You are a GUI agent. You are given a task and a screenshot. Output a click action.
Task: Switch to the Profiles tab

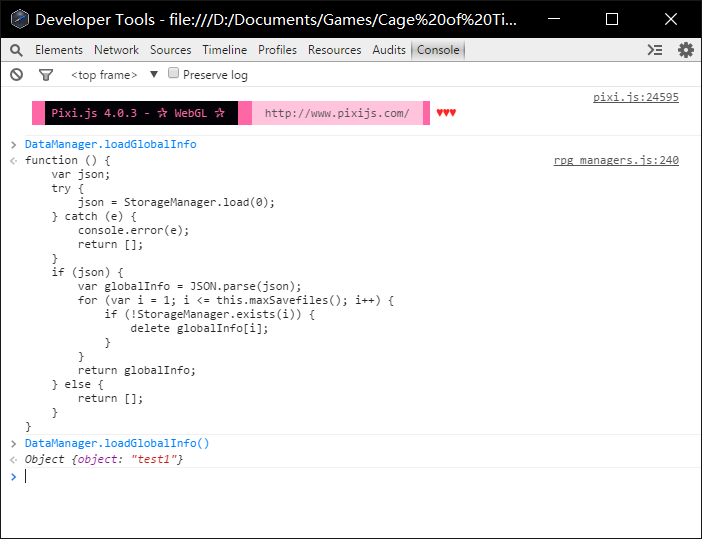(277, 50)
